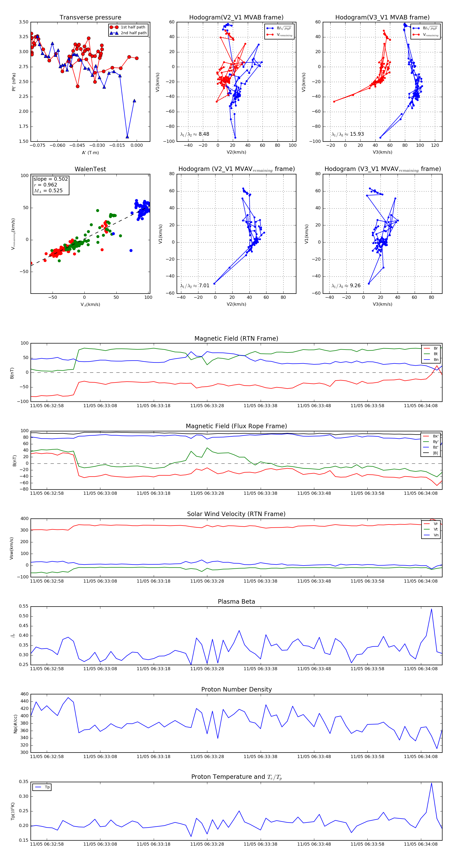
Task: Click the 'Solar Wind Velocity (RTN Frame)' title
Action: [x=236, y=514]
